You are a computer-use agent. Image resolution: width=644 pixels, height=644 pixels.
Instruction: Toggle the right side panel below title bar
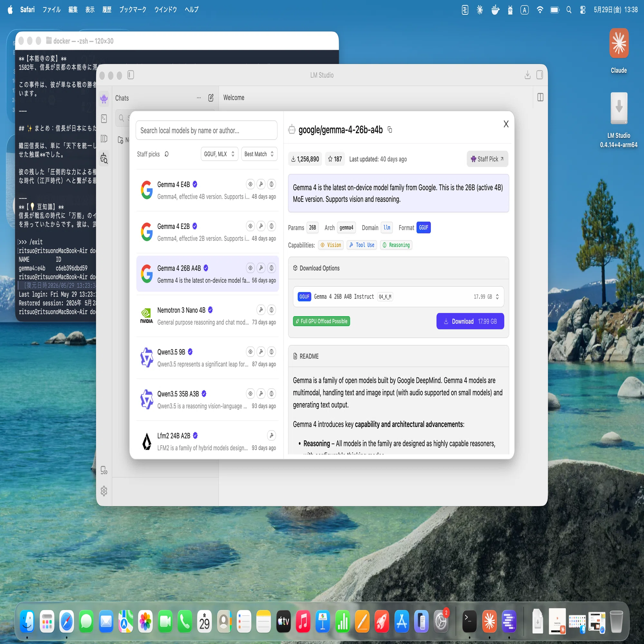pyautogui.click(x=540, y=97)
